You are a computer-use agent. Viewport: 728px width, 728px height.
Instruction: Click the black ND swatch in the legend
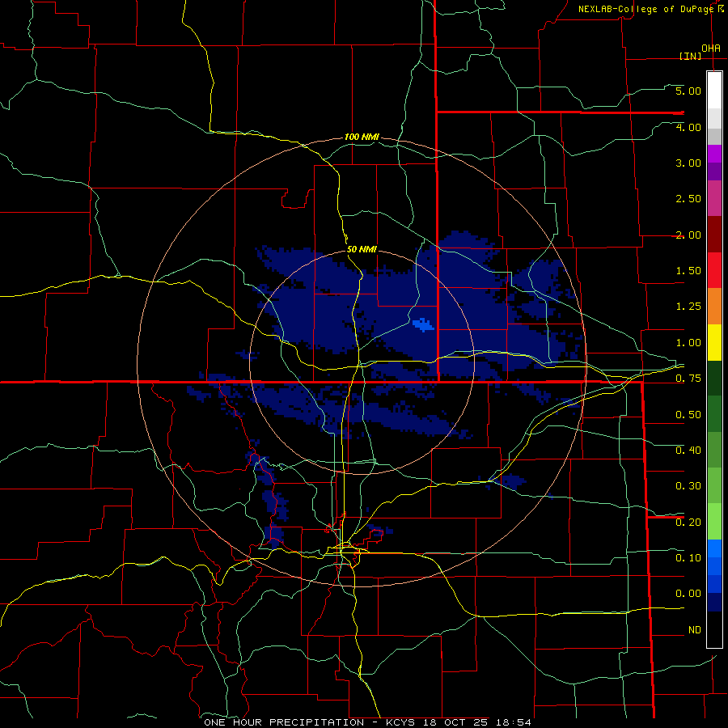[714, 629]
